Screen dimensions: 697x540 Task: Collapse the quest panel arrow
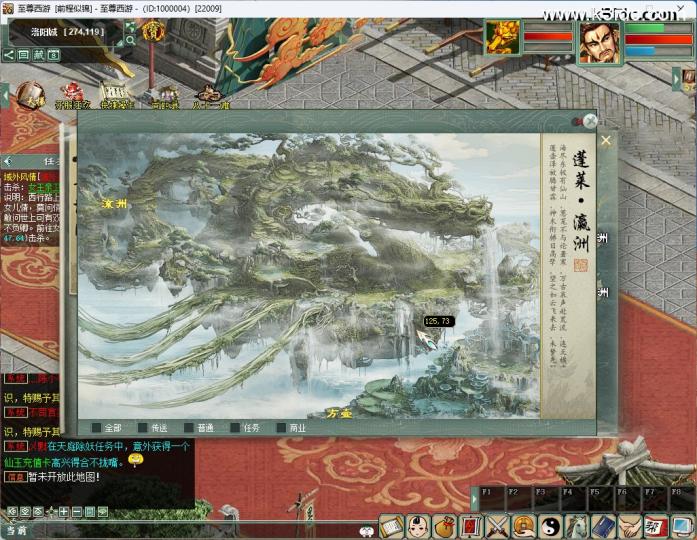(7, 161)
